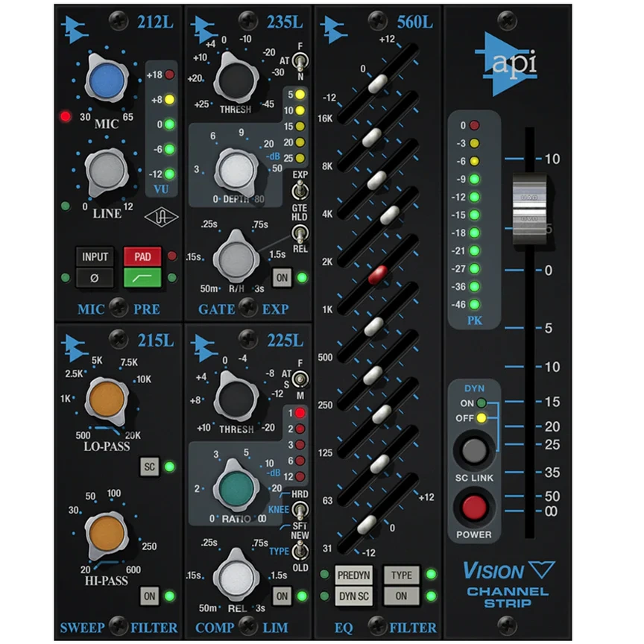Click the green LED next to DYN SC
Screen dimensions: 644x644
coord(324,596)
